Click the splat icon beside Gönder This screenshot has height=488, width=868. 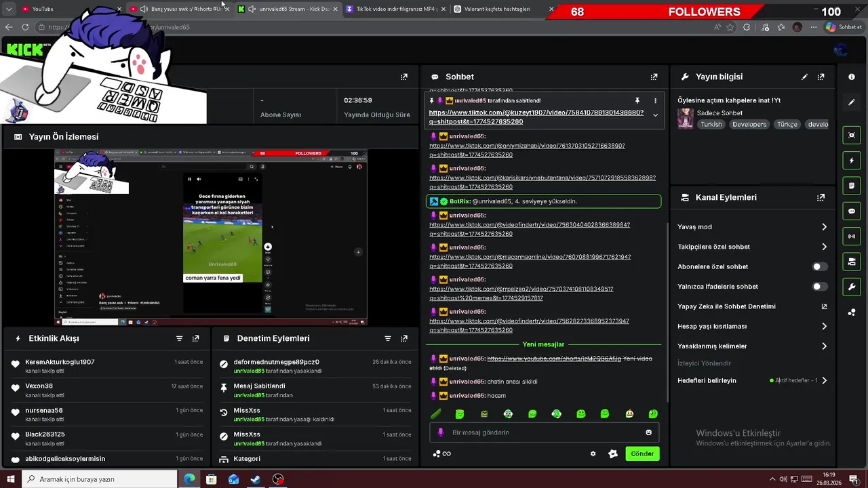[x=613, y=453]
